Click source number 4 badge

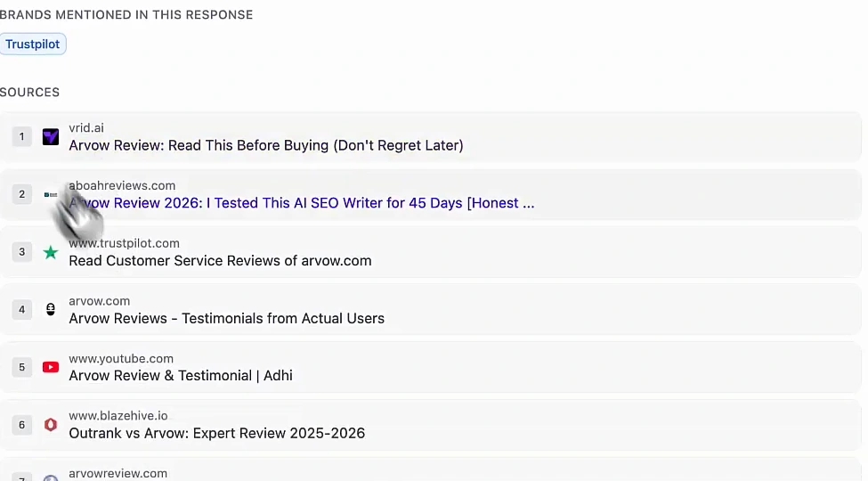click(x=21, y=310)
